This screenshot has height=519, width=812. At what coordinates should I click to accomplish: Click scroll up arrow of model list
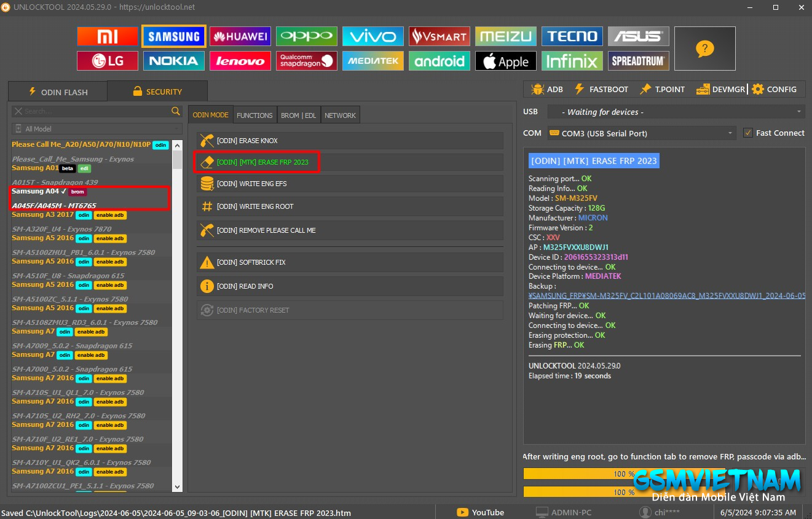click(178, 146)
